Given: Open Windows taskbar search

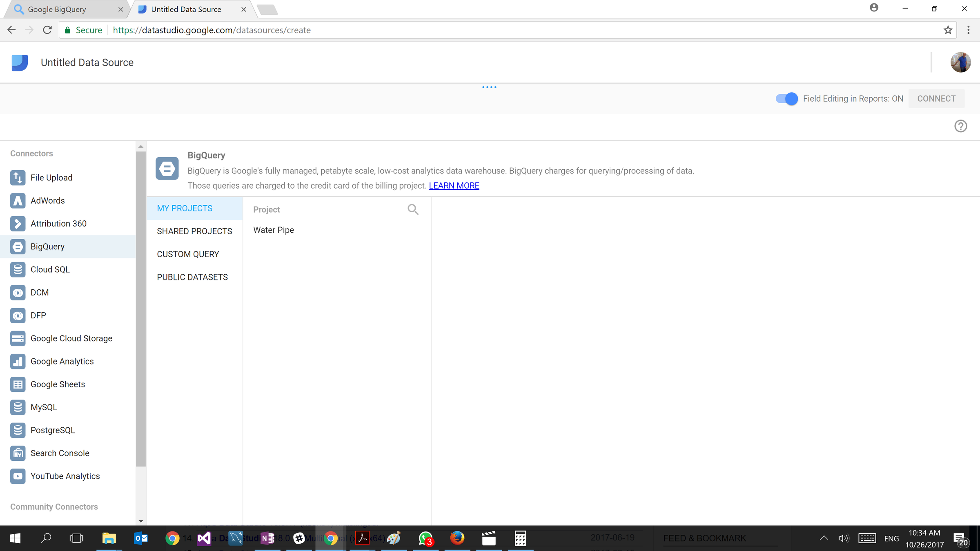Looking at the screenshot, I should 46,538.
